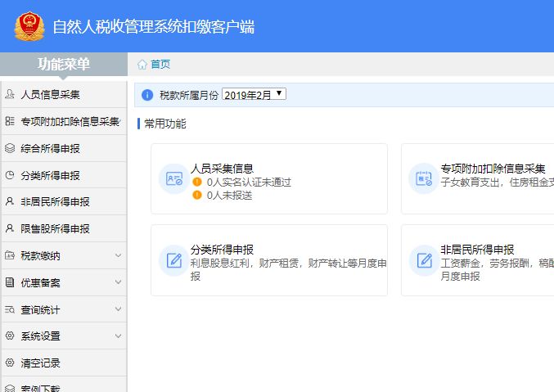Click the 常用功能 section heading
554x392 pixels.
[165, 124]
